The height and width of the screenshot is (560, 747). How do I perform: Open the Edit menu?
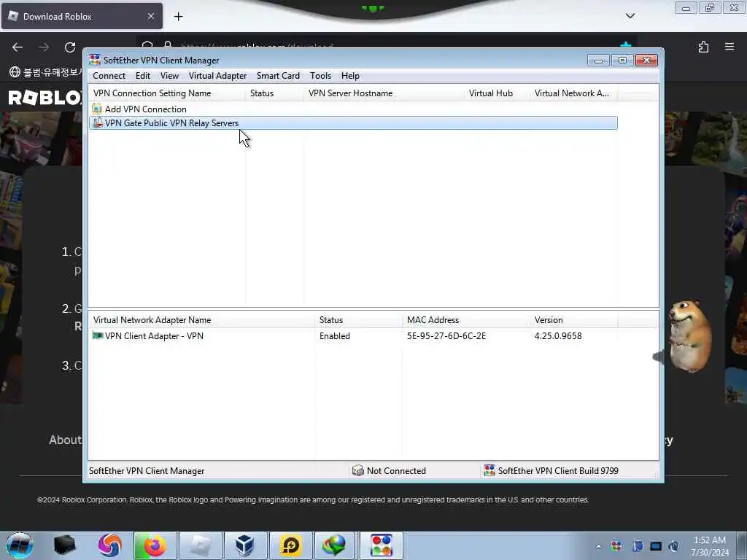point(142,76)
